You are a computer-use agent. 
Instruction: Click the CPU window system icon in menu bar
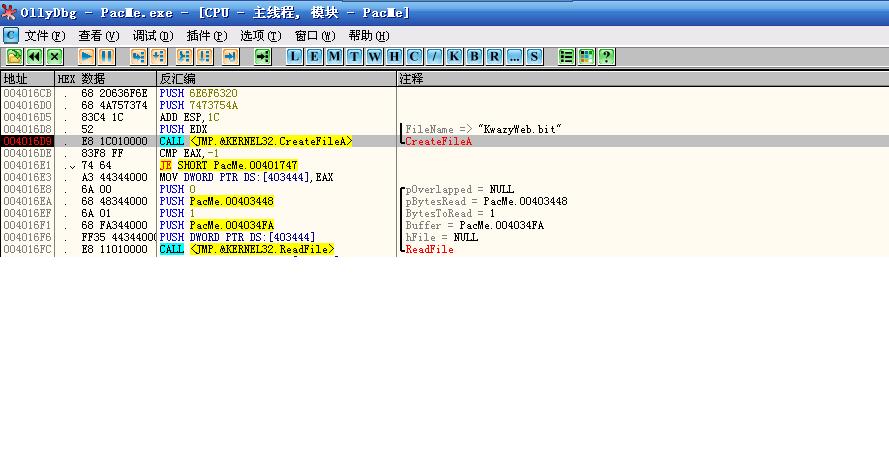point(10,36)
